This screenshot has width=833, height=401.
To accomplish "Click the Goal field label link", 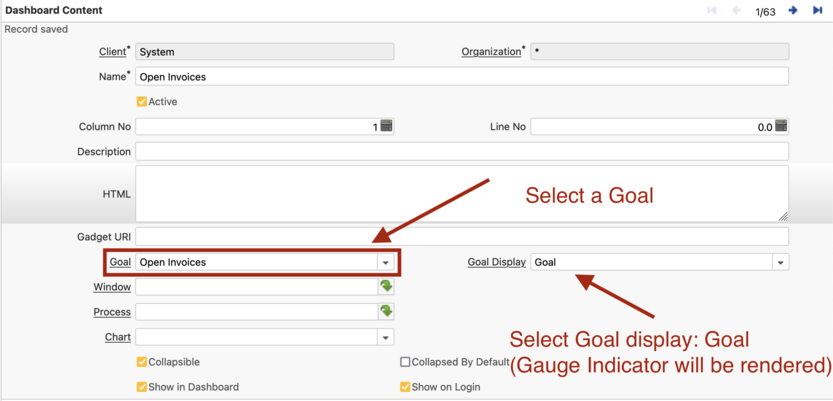I will pyautogui.click(x=120, y=262).
